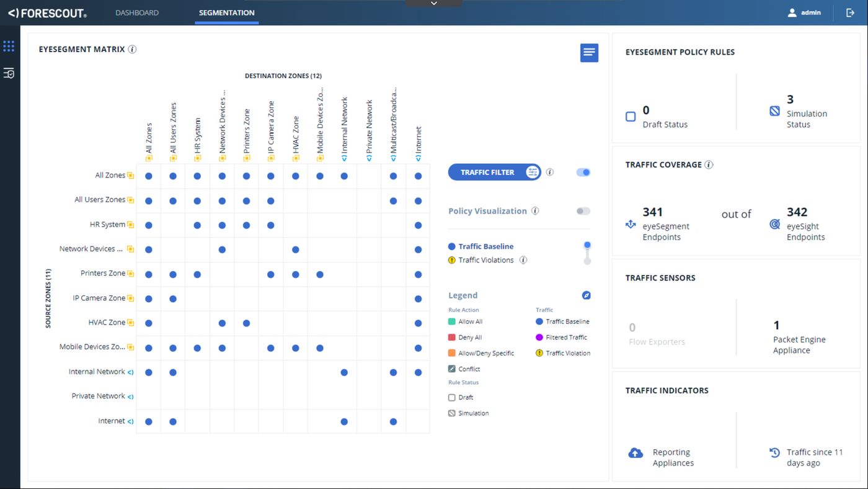Click the Reporting Appliances cloud icon
868x489 pixels.
click(x=635, y=453)
